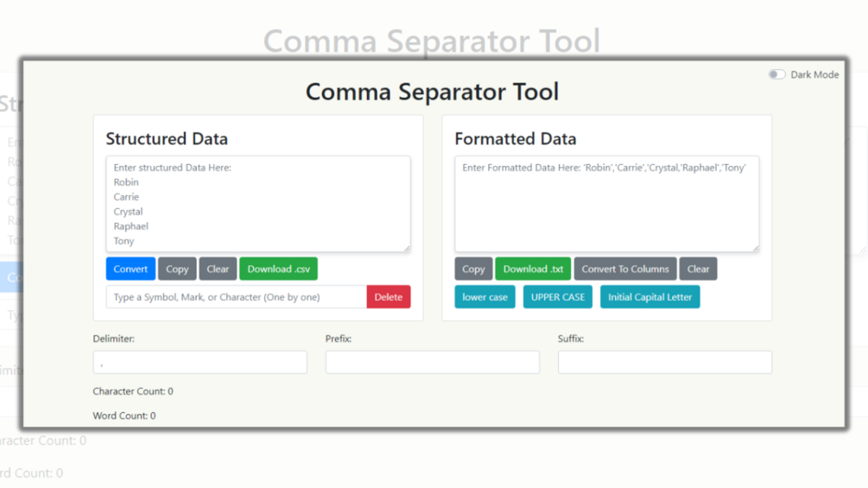Apply Initial Capital Letter formatting
This screenshot has width=868, height=488.
(x=649, y=297)
